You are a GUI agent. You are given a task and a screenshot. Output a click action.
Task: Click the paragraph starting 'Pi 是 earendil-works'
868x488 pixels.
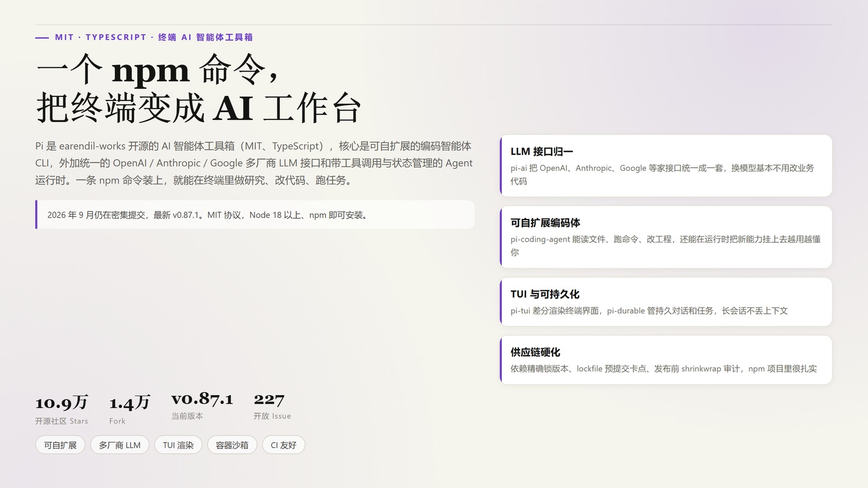(x=254, y=163)
